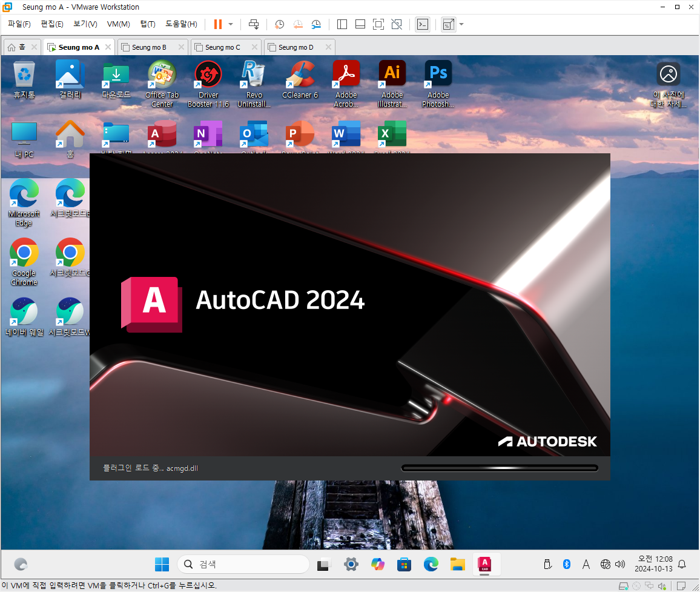Open the console view icon

pyautogui.click(x=422, y=24)
